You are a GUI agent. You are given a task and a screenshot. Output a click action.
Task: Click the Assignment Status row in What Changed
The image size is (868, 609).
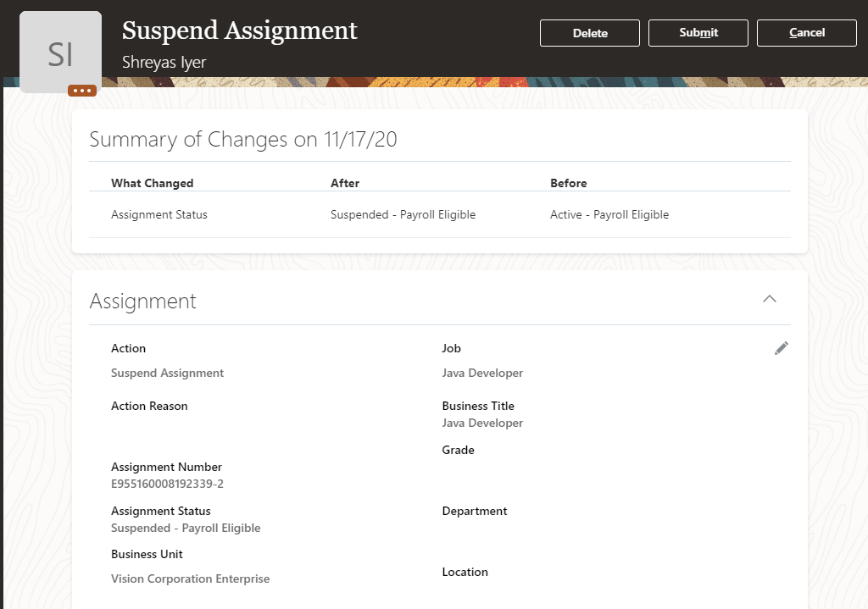(159, 214)
